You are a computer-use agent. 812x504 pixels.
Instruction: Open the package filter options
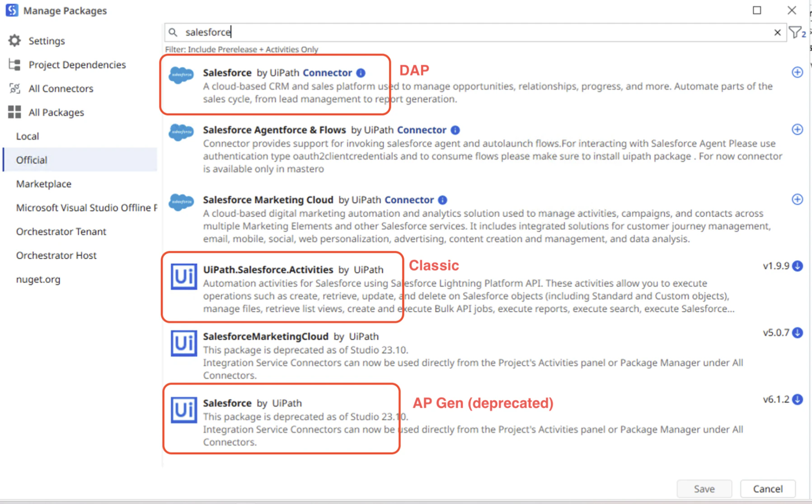pos(797,33)
